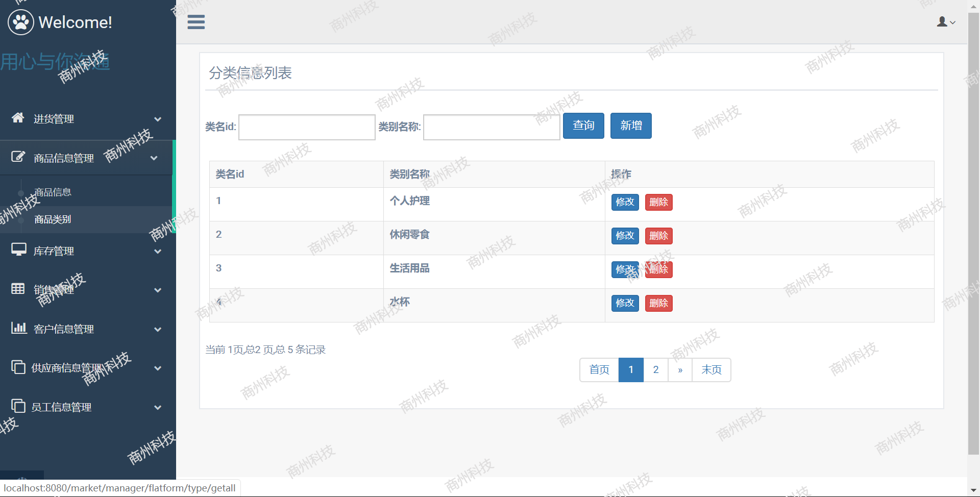Click the 新增 add button
The width and height of the screenshot is (980, 497).
tap(631, 126)
